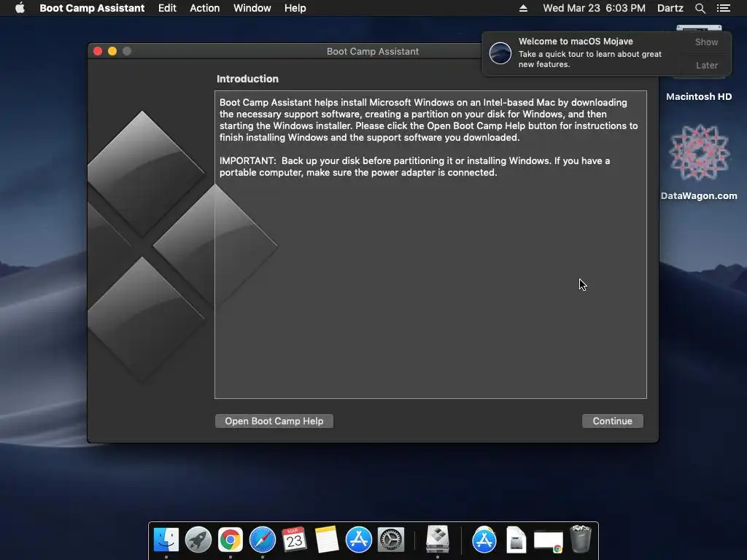Click the IMPORTANT backup warning paragraph
Screen dimensions: 747x560
point(414,167)
